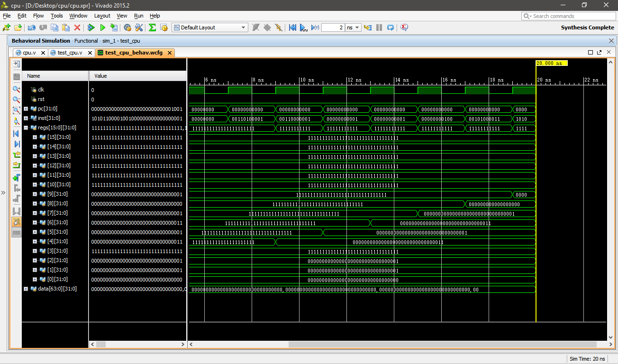This screenshot has width=618, height=364.
Task: Click the Name column header
Action: point(55,76)
